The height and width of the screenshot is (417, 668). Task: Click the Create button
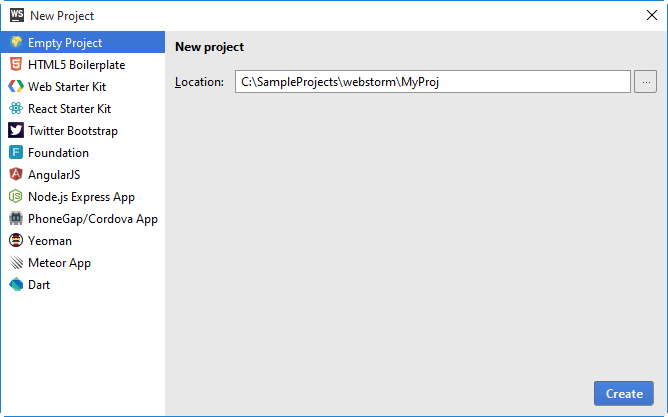click(x=624, y=394)
